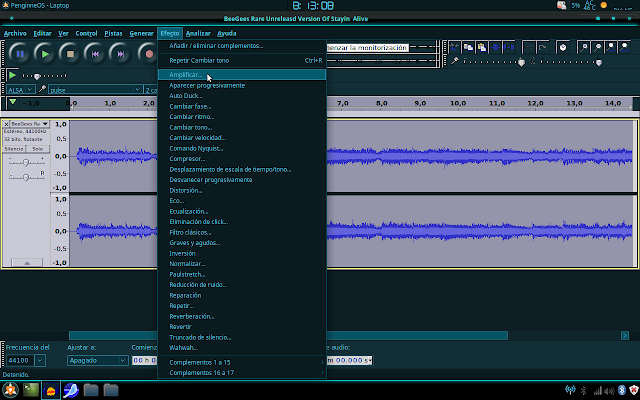Screen dimensions: 640x400
Task: Click the Copy toolbar icon
Action: click(468, 47)
